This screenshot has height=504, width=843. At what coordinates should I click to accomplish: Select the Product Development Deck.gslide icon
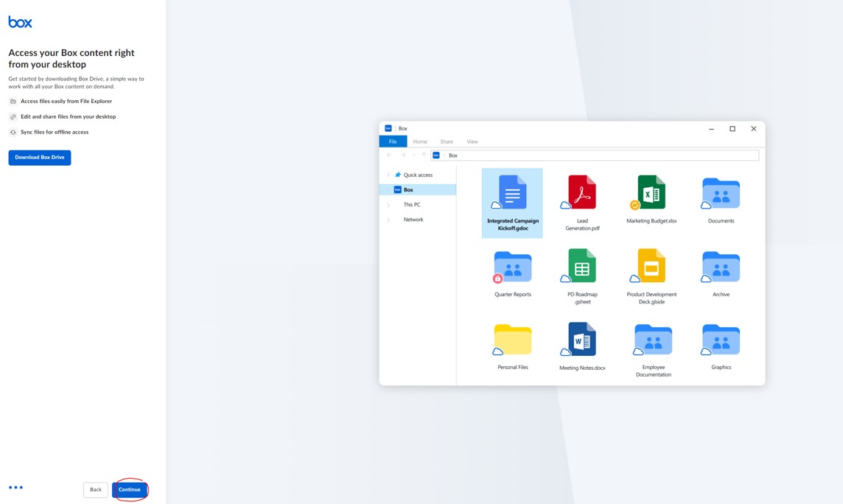[650, 266]
